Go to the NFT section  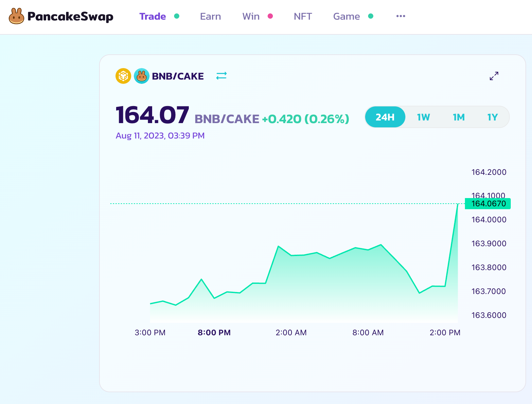pos(303,16)
